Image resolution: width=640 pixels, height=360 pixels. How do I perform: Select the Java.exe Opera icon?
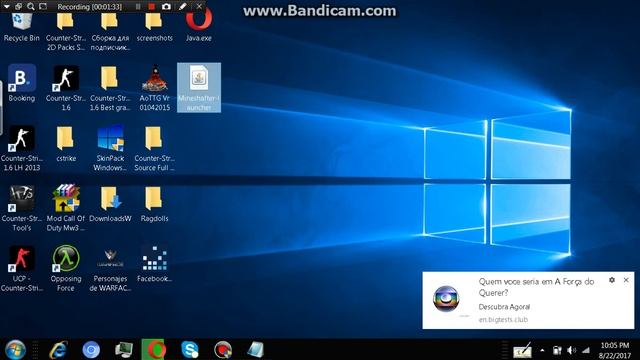(x=199, y=25)
